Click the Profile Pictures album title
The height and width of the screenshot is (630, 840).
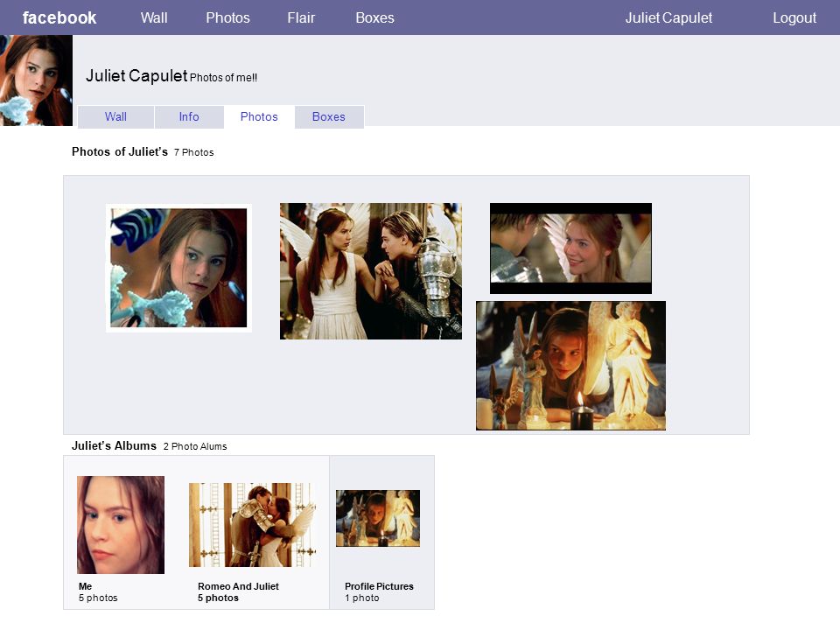(379, 586)
